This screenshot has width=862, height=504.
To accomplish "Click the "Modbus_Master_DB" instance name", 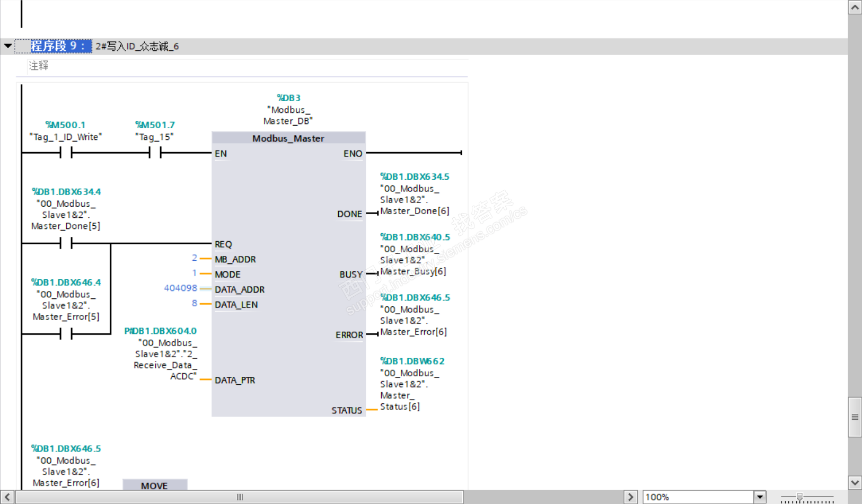I will (288, 116).
